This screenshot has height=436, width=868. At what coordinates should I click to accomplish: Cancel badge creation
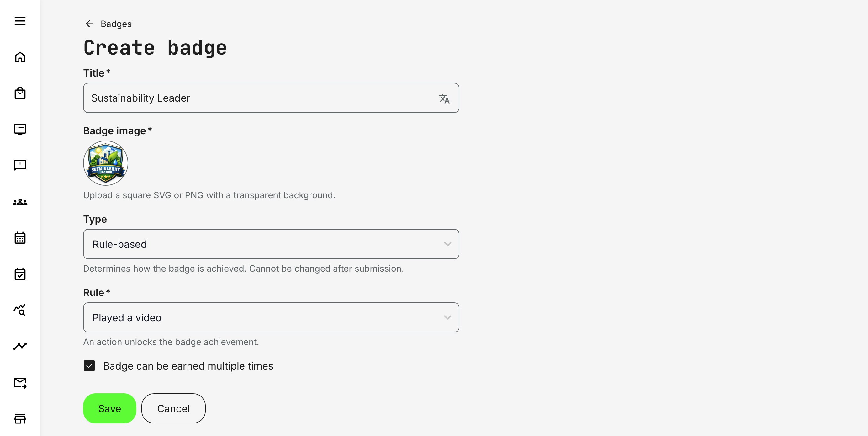pos(173,408)
